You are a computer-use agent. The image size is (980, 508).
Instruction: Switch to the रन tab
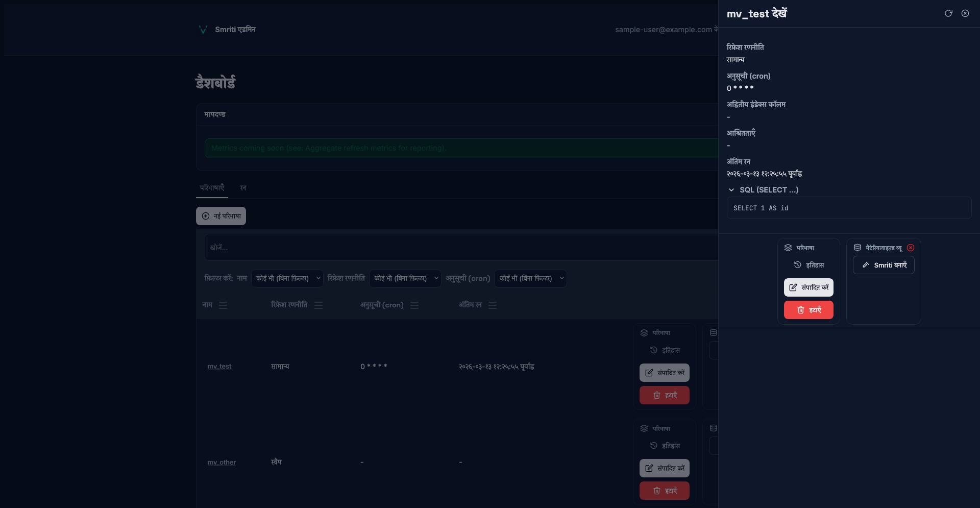click(x=243, y=188)
